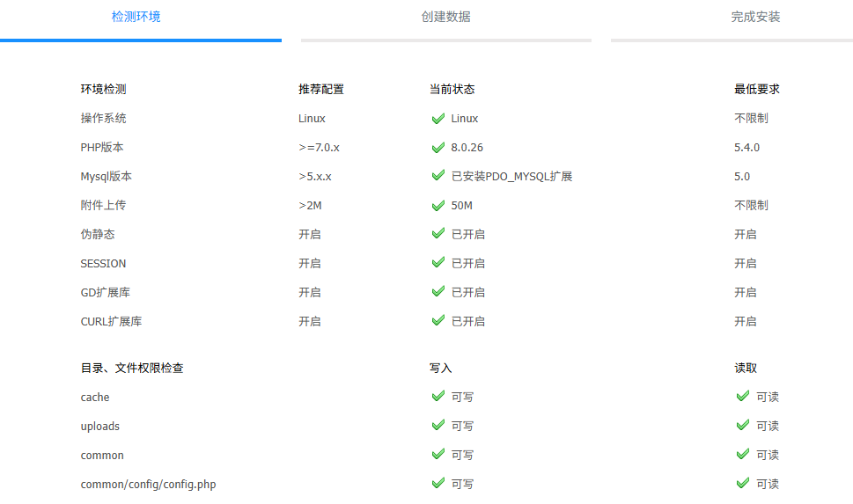Click the CURL扩展库 status check icon
The width and height of the screenshot is (853, 504).
point(438,321)
